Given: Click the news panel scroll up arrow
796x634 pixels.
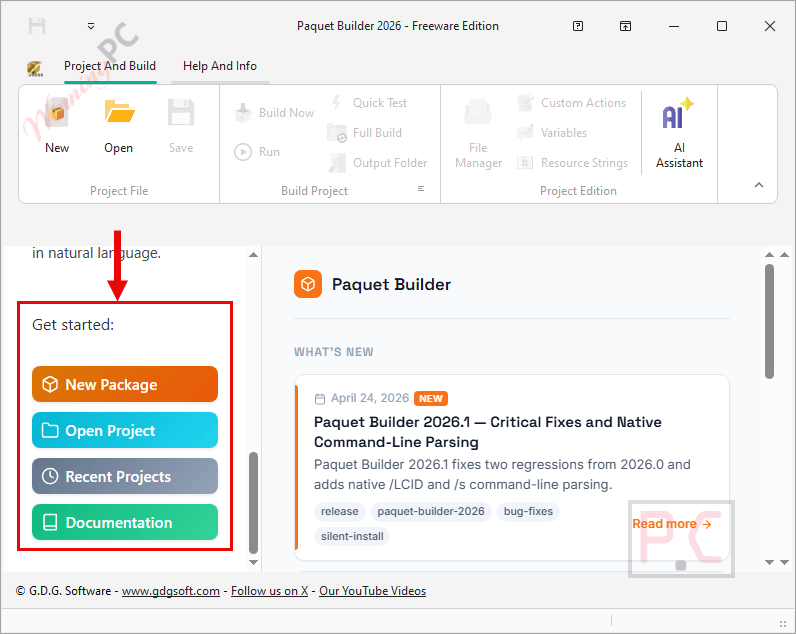Looking at the screenshot, I should click(x=770, y=255).
